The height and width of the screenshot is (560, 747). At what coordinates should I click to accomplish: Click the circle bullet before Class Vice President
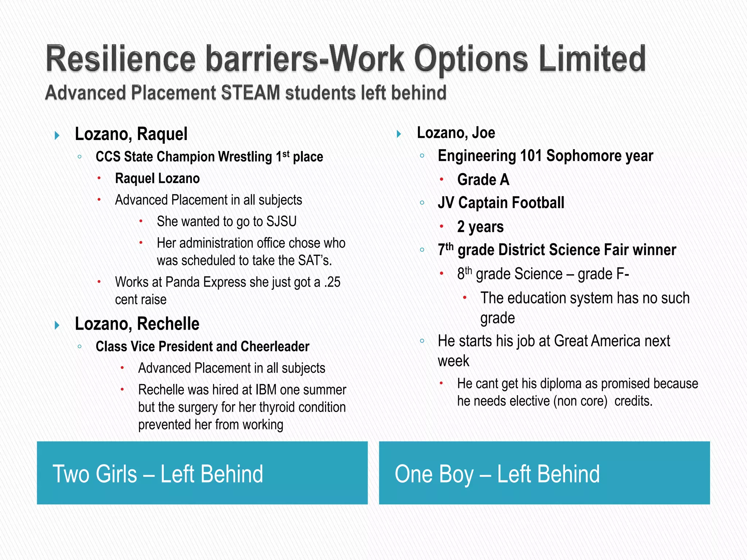coord(80,346)
